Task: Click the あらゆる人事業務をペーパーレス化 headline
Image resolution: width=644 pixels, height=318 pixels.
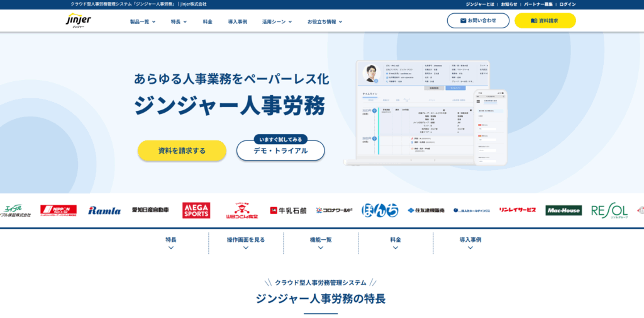Action: [x=231, y=79]
